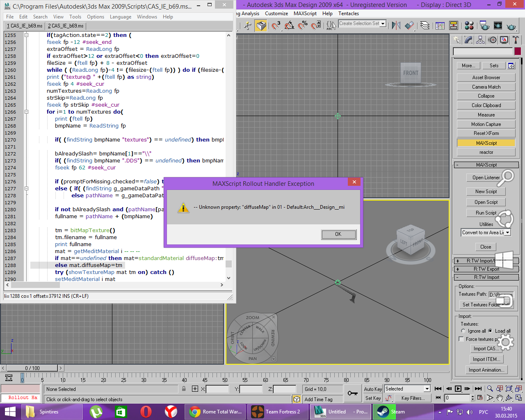Image resolution: width=525 pixels, height=420 pixels.
Task: Click the Mirror tool icon
Action: [396, 25]
